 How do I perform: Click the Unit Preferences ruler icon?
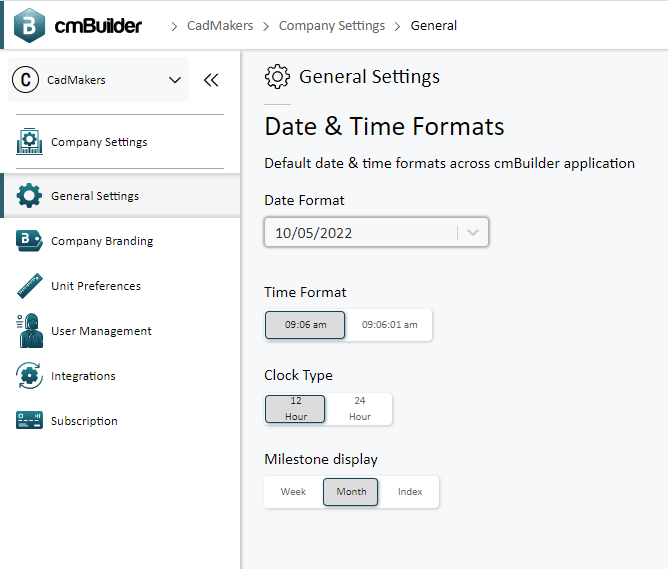29,286
